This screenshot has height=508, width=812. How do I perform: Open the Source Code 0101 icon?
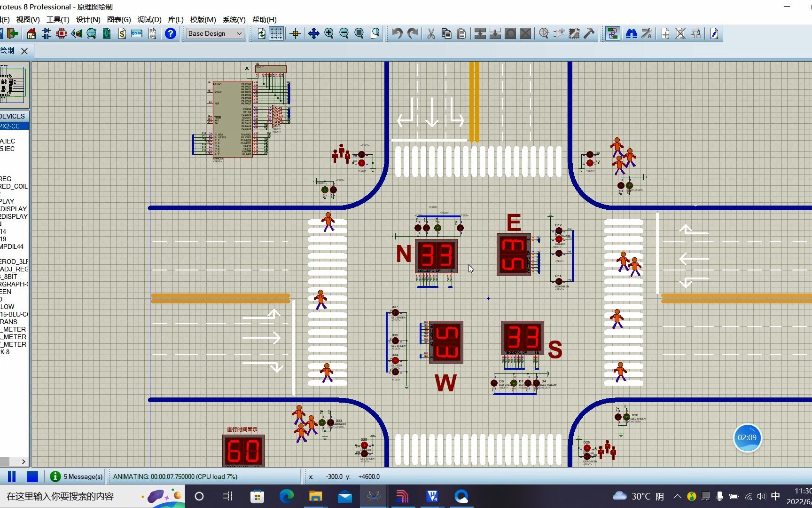tap(137, 33)
